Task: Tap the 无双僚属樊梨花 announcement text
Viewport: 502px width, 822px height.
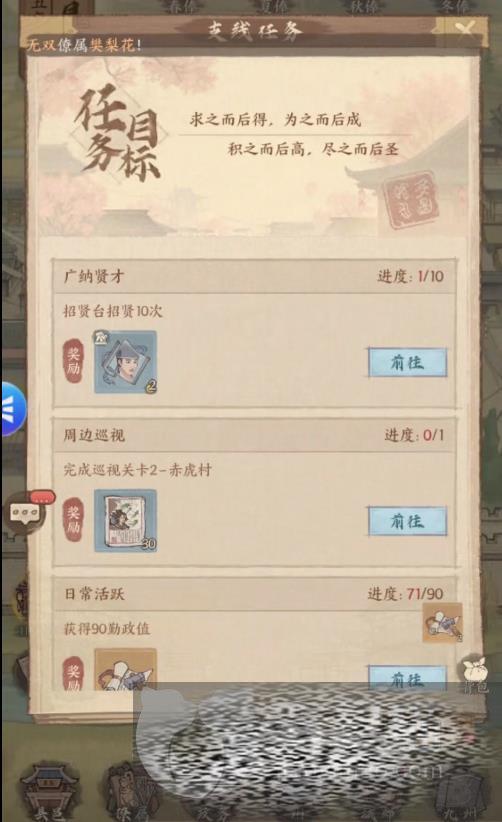Action: pos(84,46)
